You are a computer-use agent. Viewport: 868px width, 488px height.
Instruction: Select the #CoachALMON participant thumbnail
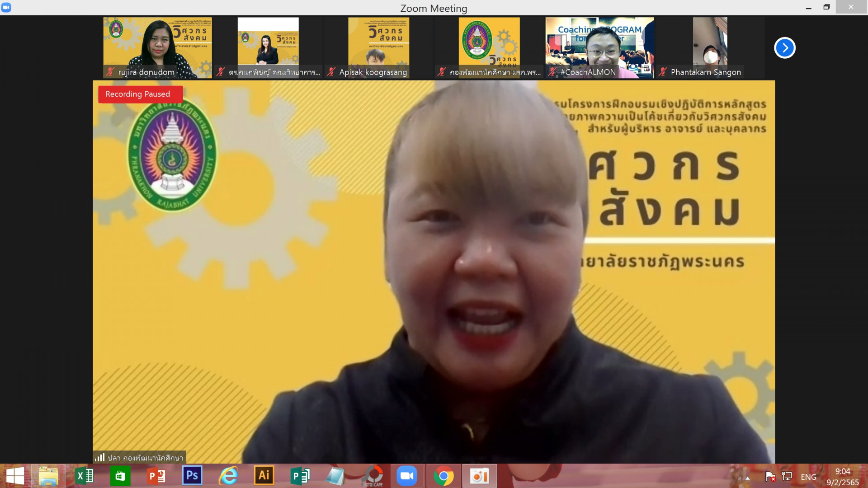pyautogui.click(x=599, y=47)
